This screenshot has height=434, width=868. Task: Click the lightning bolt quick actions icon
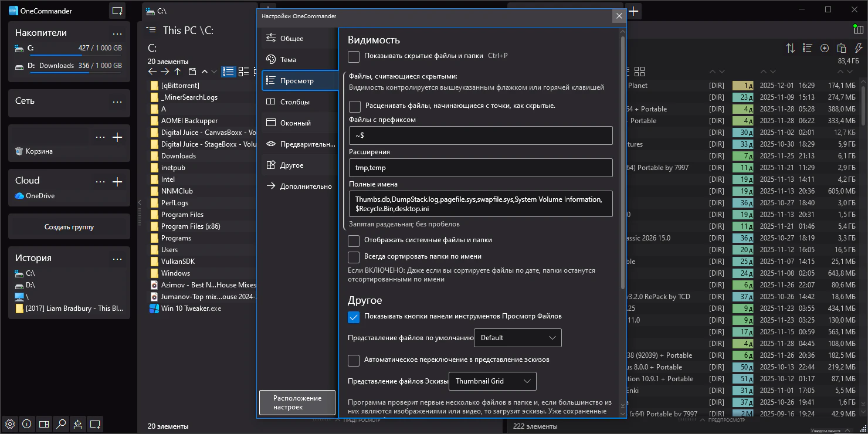point(859,48)
